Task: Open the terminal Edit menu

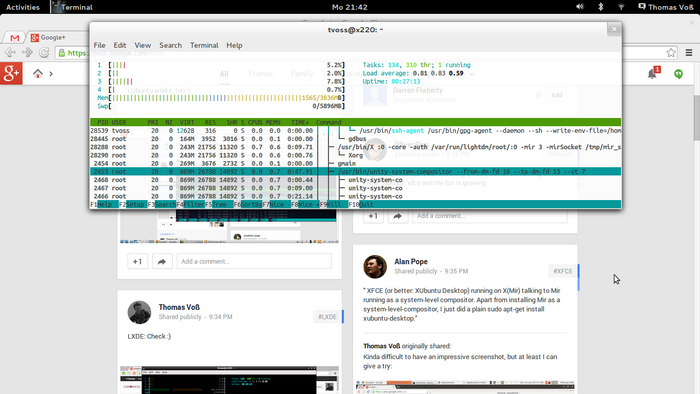Action: (120, 45)
